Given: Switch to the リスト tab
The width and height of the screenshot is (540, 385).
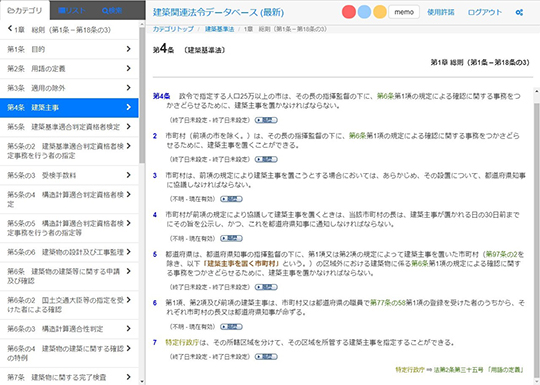Looking at the screenshot, I should pyautogui.click(x=72, y=11).
